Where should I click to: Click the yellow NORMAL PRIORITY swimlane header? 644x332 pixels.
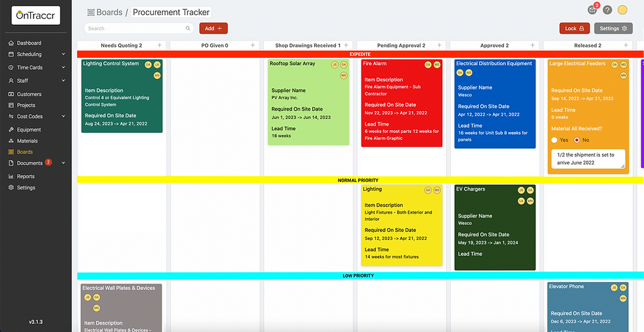(360, 180)
